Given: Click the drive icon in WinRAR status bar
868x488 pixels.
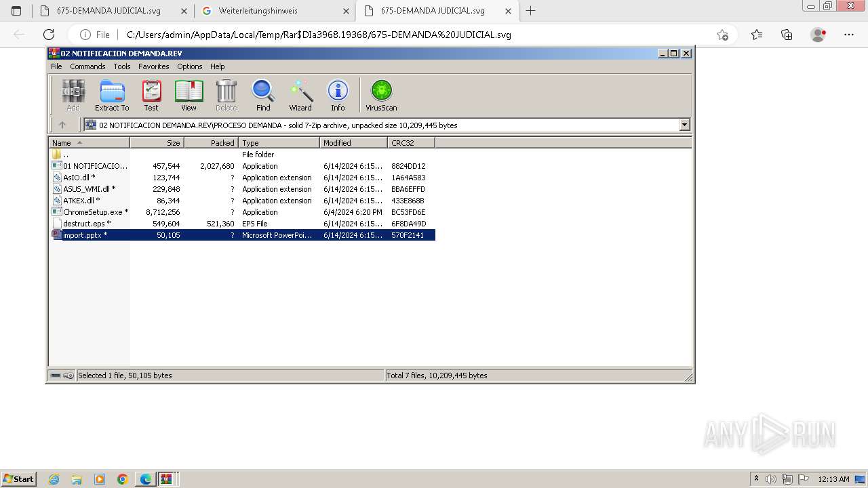Looking at the screenshot, I should click(56, 375).
